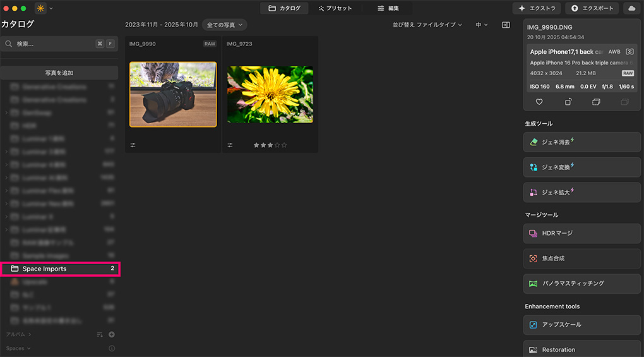The image size is (644, 357).
Task: Click the ISO 160 value in metadata
Action: pos(540,87)
